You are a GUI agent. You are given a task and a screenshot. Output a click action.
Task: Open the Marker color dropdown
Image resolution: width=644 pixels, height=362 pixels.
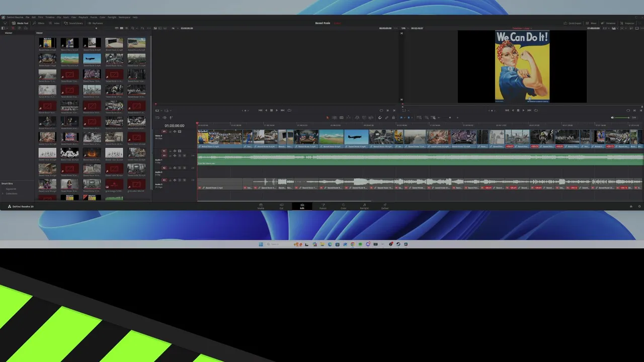click(x=412, y=118)
